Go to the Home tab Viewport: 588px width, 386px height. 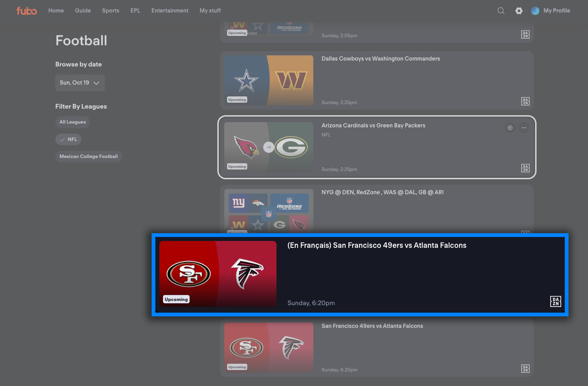point(56,11)
